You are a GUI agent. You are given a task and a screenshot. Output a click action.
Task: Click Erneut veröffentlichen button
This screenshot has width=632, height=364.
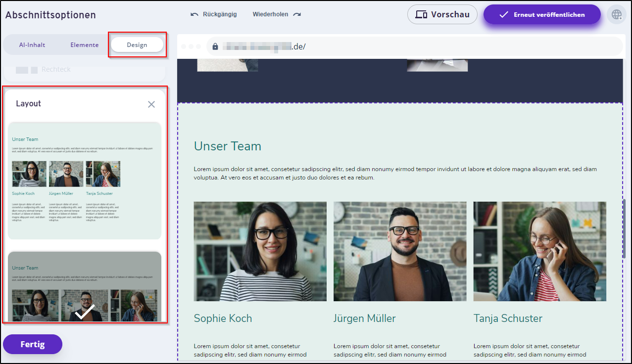542,14
